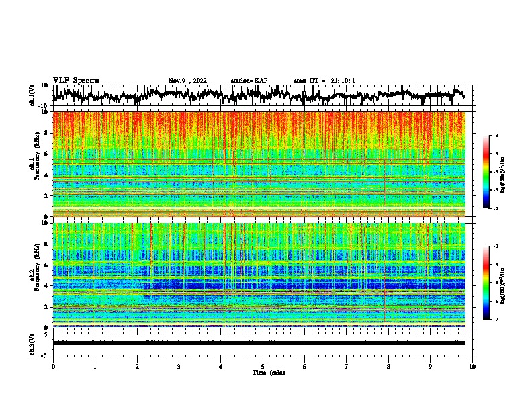This screenshot has height=411, width=532.
Task: Click tick label 8 on the Time axis
Action: pos(388,367)
